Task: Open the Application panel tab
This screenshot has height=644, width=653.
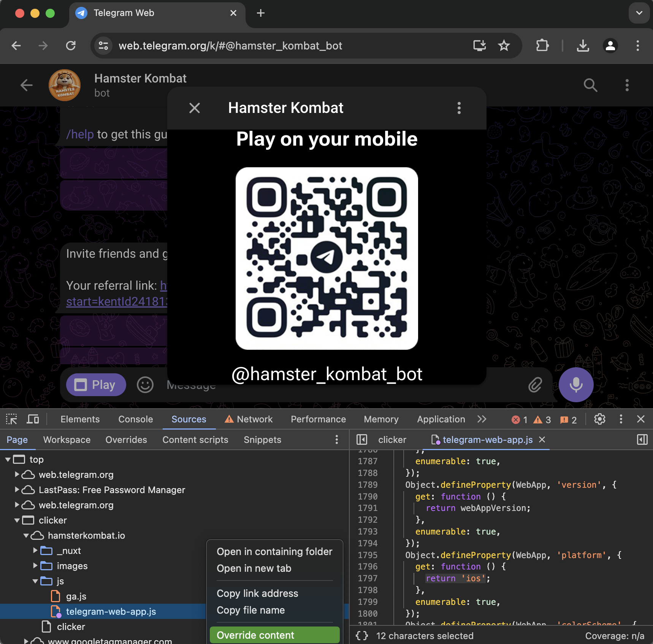Action: click(441, 419)
